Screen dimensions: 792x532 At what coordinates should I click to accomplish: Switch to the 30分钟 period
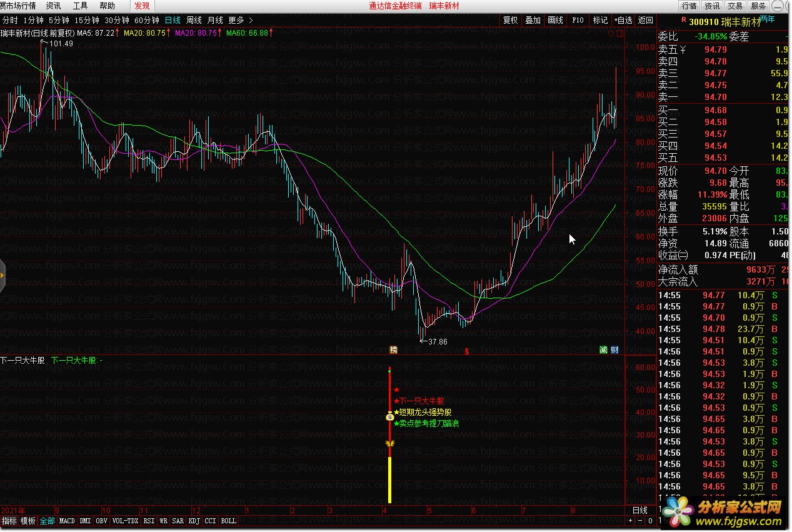coord(118,20)
